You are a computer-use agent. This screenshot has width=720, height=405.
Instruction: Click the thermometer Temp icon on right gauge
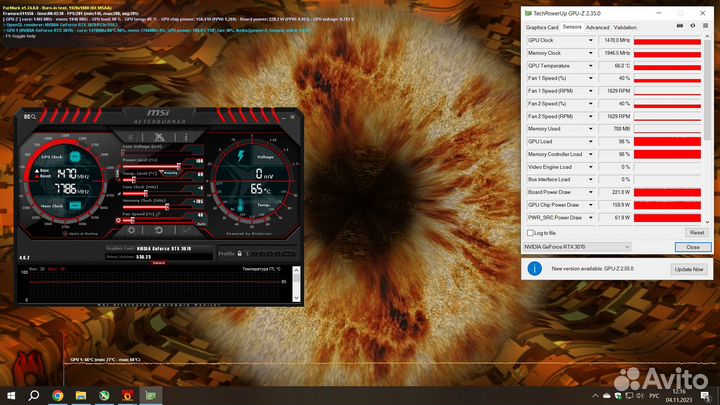tap(240, 205)
